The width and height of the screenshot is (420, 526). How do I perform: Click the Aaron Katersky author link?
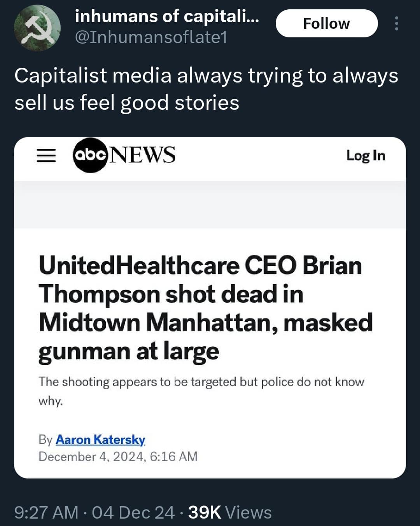point(100,439)
